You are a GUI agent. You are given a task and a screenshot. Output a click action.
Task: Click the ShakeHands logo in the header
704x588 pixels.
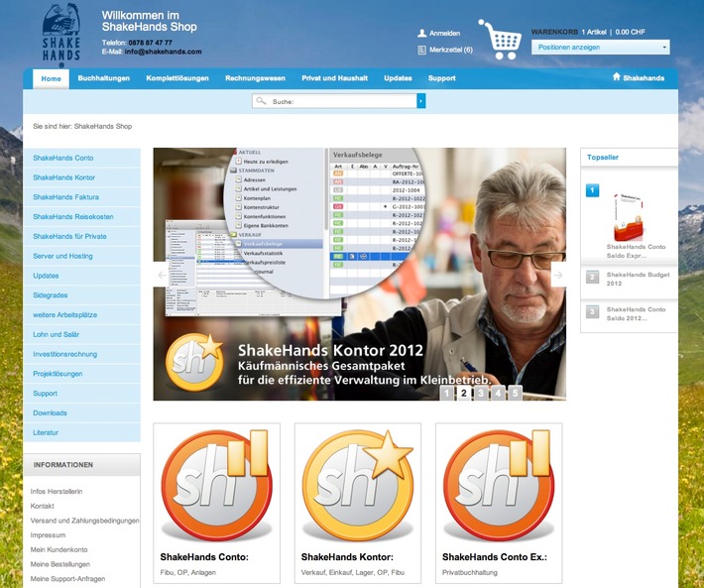(x=61, y=35)
